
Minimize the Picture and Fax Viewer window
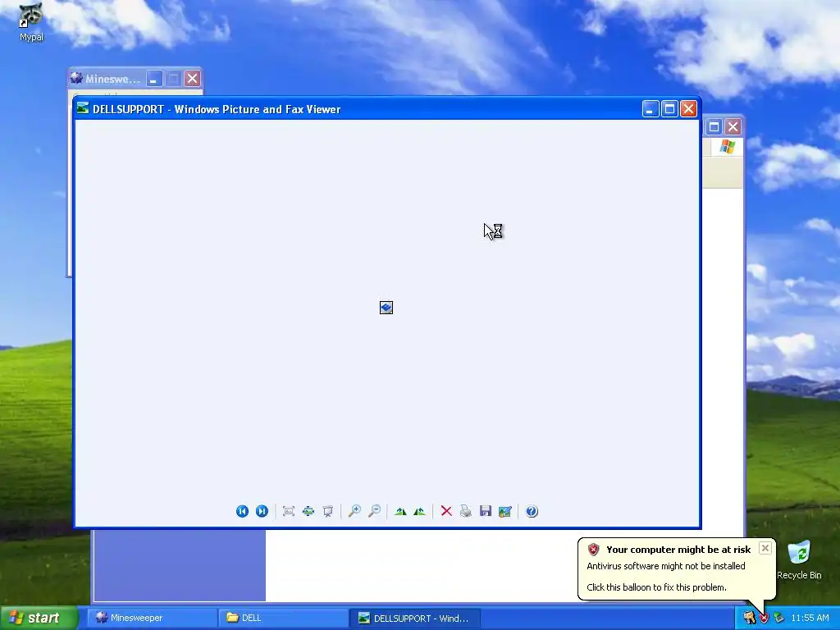(651, 109)
